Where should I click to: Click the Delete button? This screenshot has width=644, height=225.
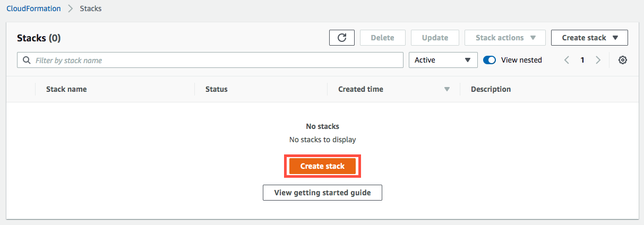click(x=382, y=38)
